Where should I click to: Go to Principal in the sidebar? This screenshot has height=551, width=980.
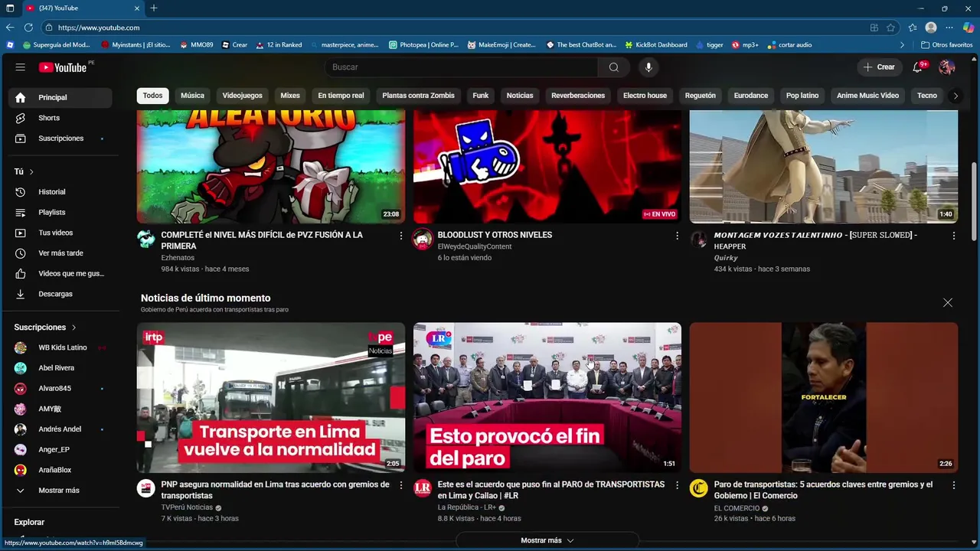[60, 98]
